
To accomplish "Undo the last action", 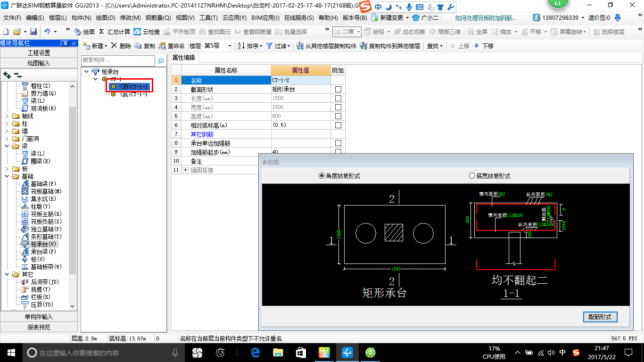I will click(47, 32).
